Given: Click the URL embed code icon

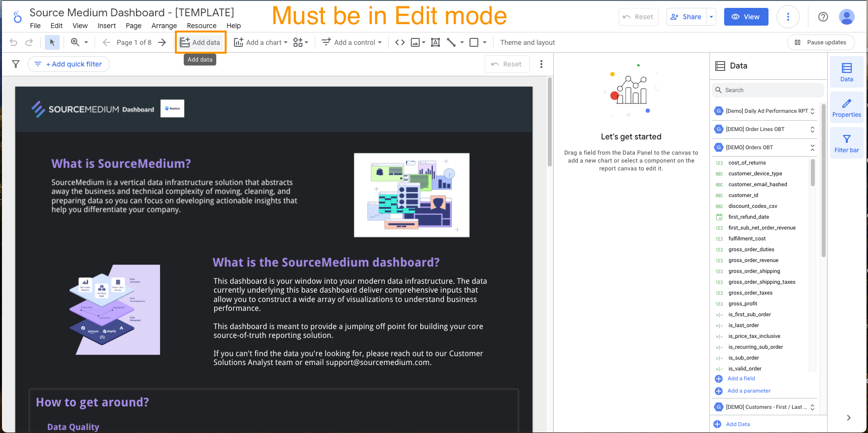Looking at the screenshot, I should click(x=400, y=42).
